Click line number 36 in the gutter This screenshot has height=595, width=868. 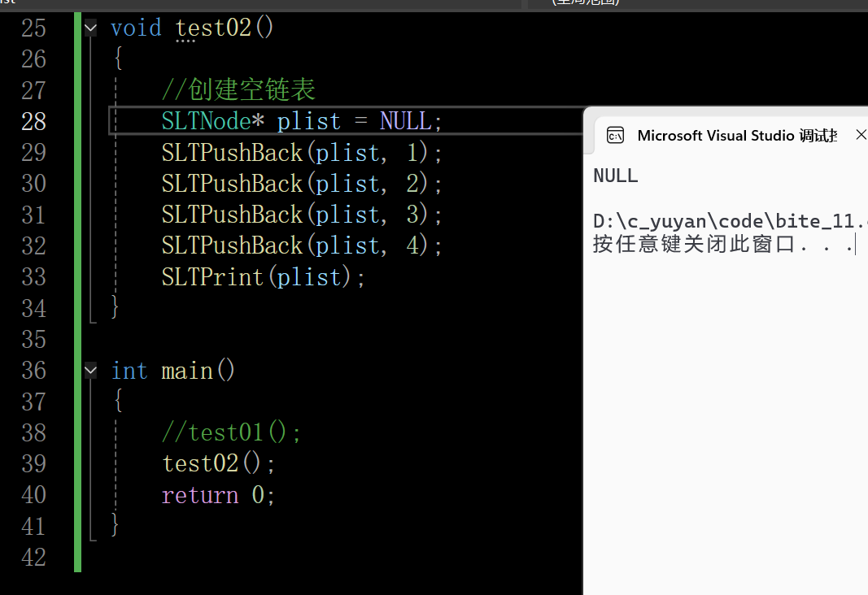[x=34, y=371]
